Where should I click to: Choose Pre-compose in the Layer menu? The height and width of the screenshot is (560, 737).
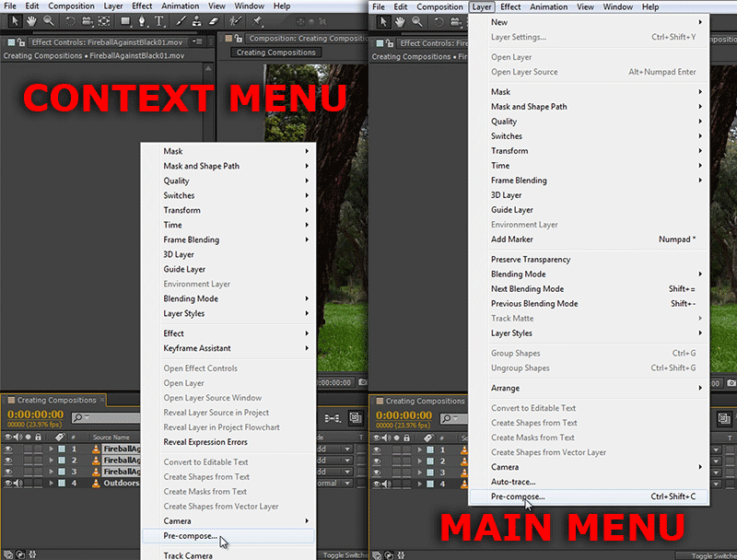589,496
